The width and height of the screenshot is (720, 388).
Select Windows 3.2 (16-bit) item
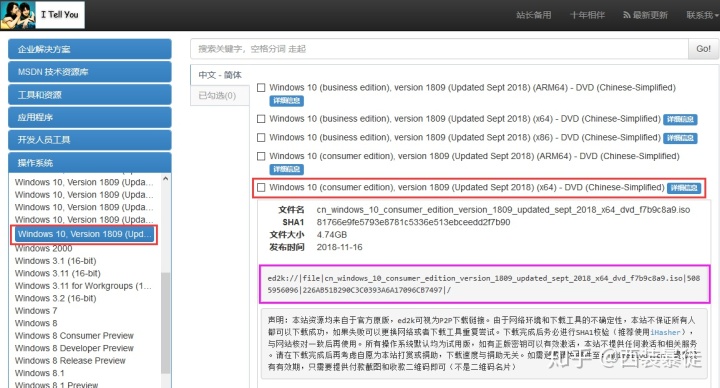pyautogui.click(x=56, y=298)
